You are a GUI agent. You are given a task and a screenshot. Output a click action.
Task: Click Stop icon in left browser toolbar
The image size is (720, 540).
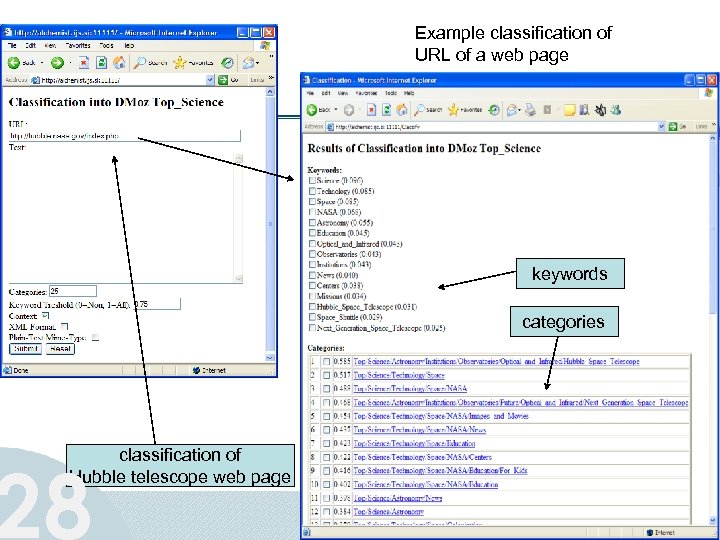(84, 63)
